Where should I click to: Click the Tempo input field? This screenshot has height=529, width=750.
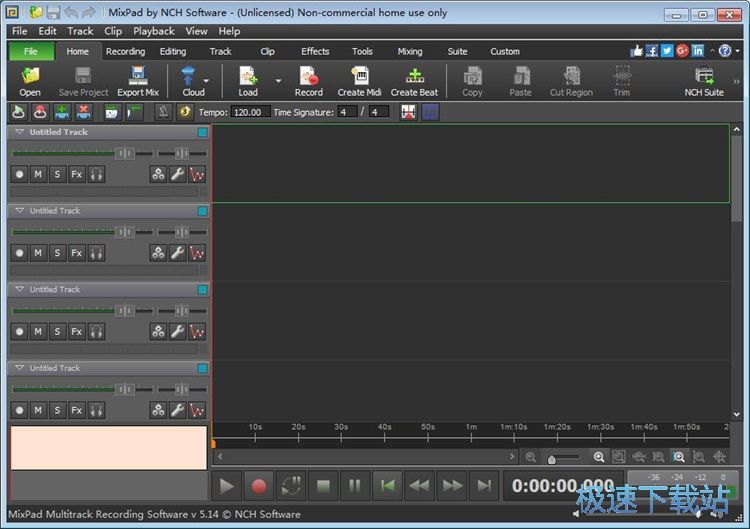[249, 112]
